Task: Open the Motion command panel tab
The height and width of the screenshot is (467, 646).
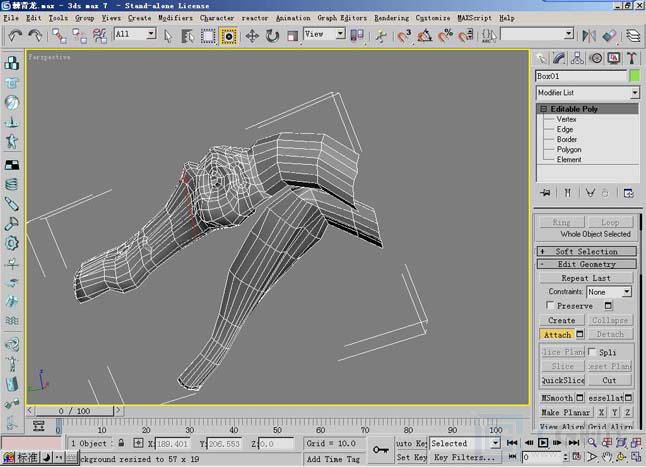Action: pos(596,58)
